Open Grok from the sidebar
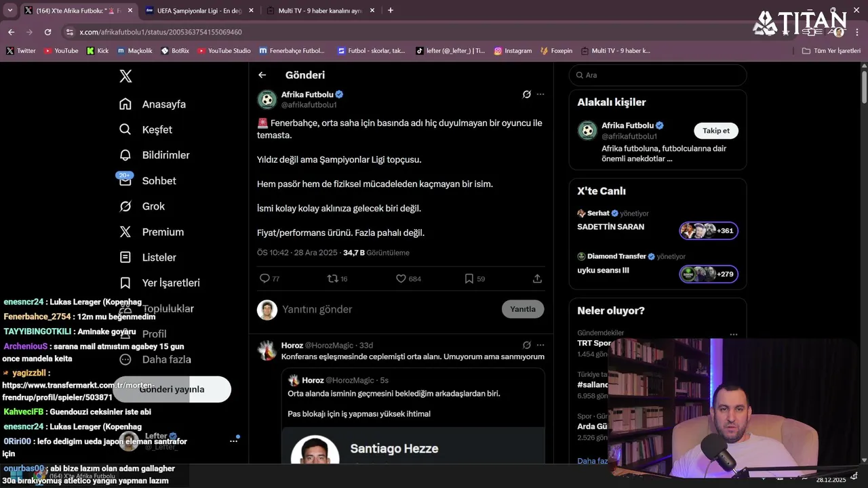This screenshot has height=488, width=868. click(x=142, y=206)
